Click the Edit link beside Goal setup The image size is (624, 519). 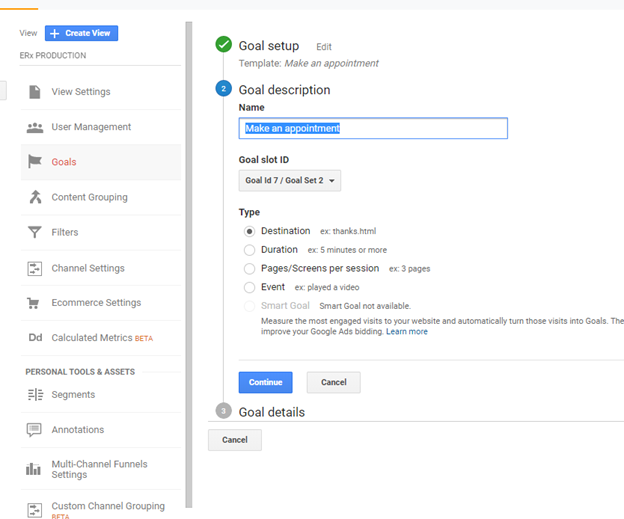pos(324,47)
